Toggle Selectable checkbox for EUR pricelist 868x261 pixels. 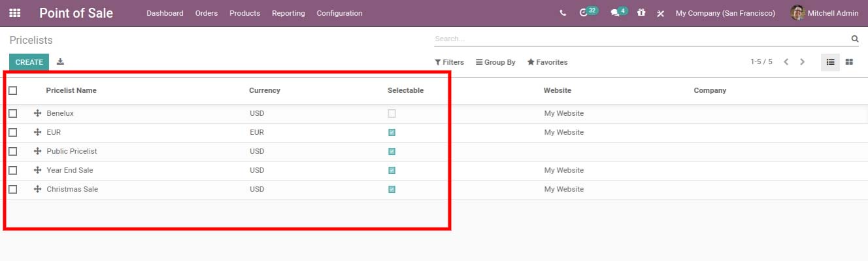click(x=392, y=132)
